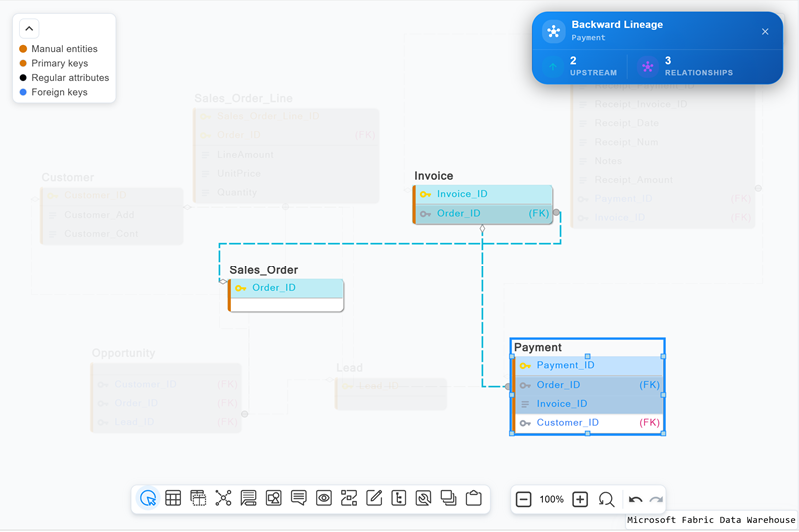Click the find-and-replace wrench tool

pyautogui.click(x=423, y=498)
